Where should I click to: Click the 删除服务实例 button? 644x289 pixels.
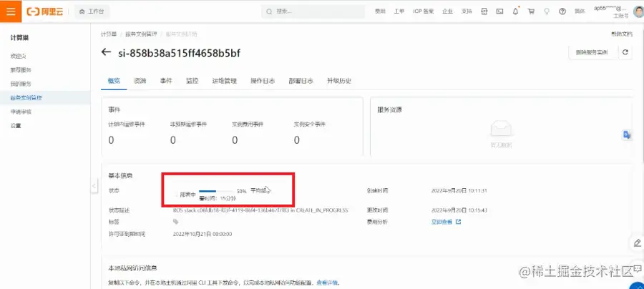[592, 52]
